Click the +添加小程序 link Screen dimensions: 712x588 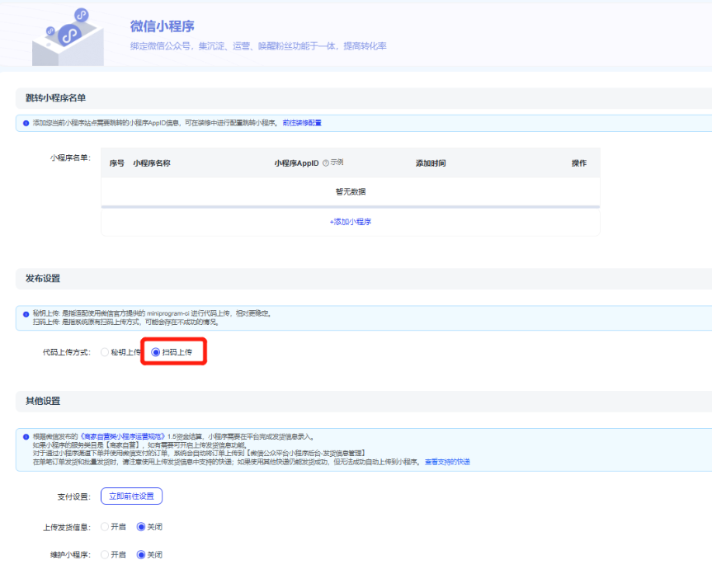(351, 222)
